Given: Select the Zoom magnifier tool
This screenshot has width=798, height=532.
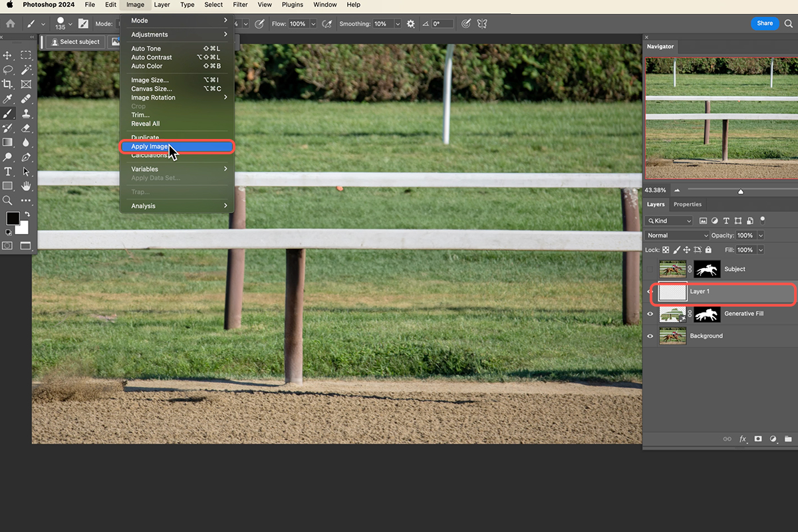Looking at the screenshot, I should [x=8, y=200].
